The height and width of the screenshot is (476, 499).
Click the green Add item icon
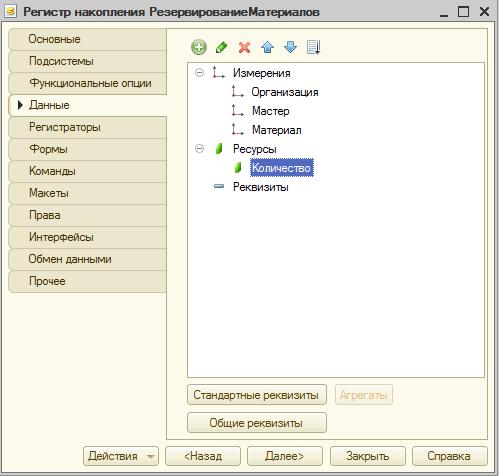[199, 47]
